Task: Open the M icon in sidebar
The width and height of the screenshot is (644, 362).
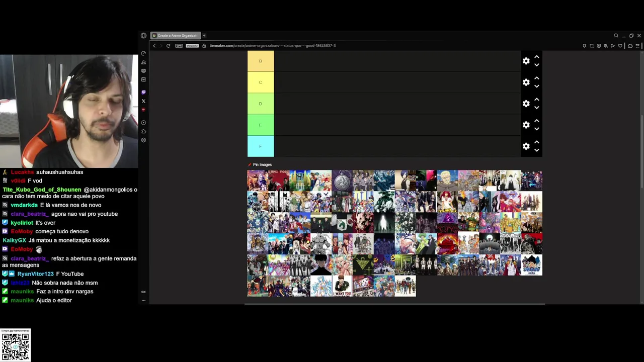Action: pos(143,79)
